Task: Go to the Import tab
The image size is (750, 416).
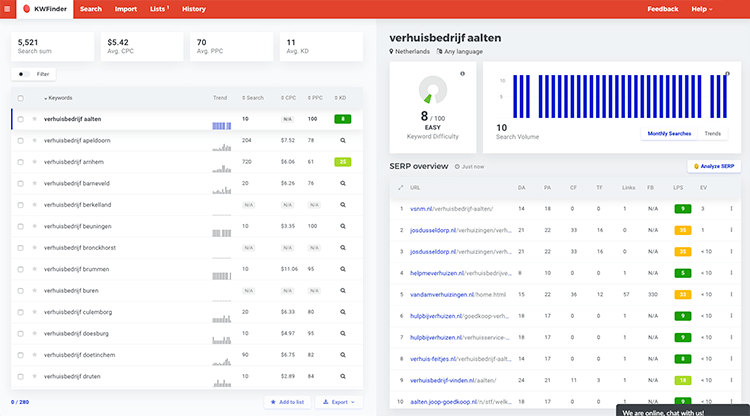Action: [126, 9]
